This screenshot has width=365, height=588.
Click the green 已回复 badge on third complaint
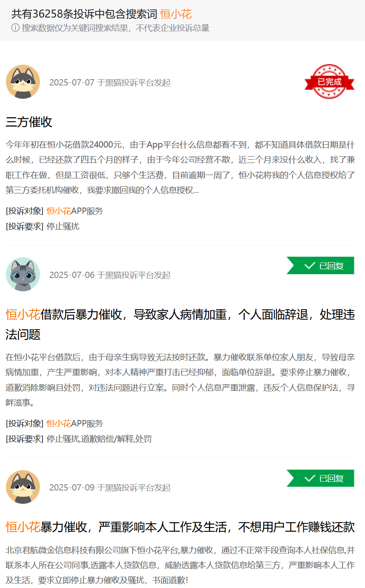[320, 478]
